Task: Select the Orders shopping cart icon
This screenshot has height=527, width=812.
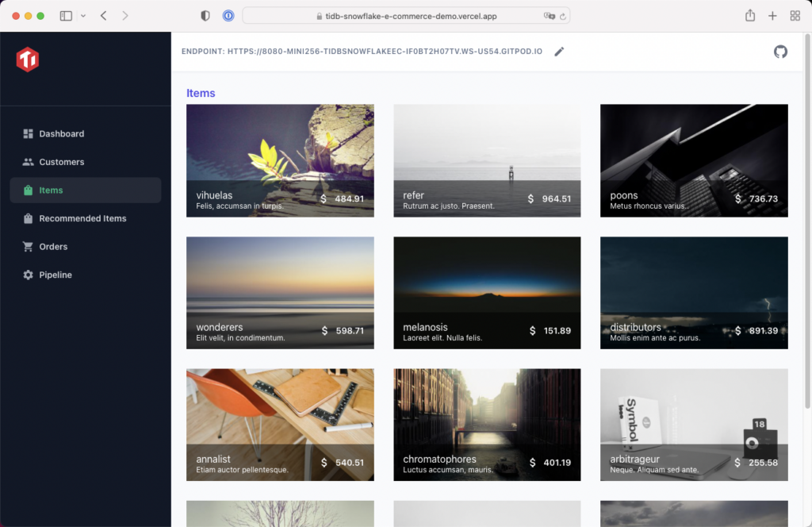Action: 28,246
